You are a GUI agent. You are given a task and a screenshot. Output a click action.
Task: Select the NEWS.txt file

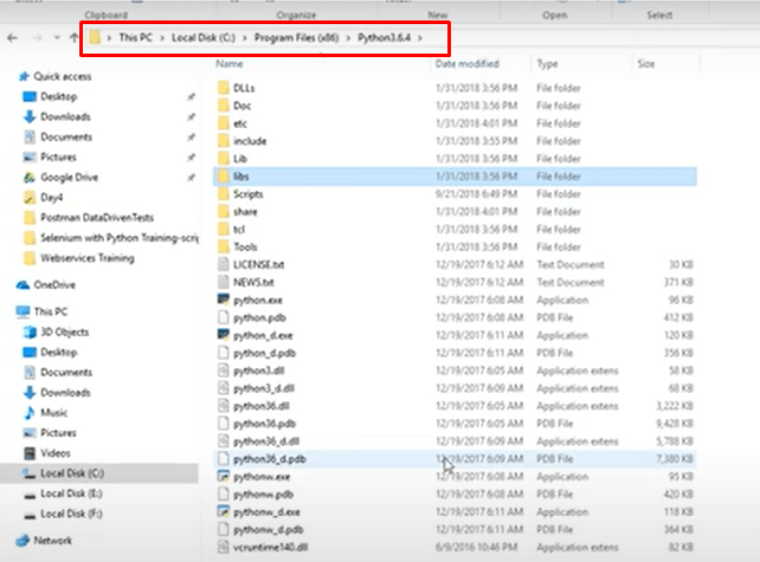[x=253, y=282]
